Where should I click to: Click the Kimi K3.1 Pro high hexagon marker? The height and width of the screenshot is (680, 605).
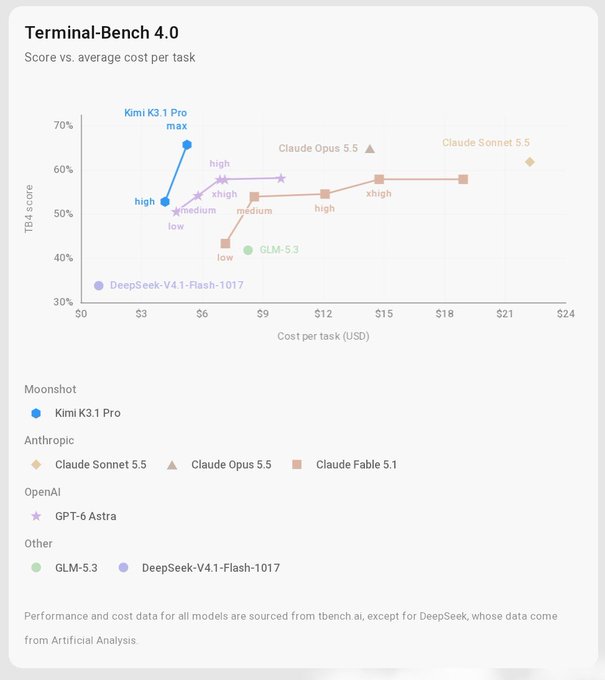pyautogui.click(x=165, y=202)
